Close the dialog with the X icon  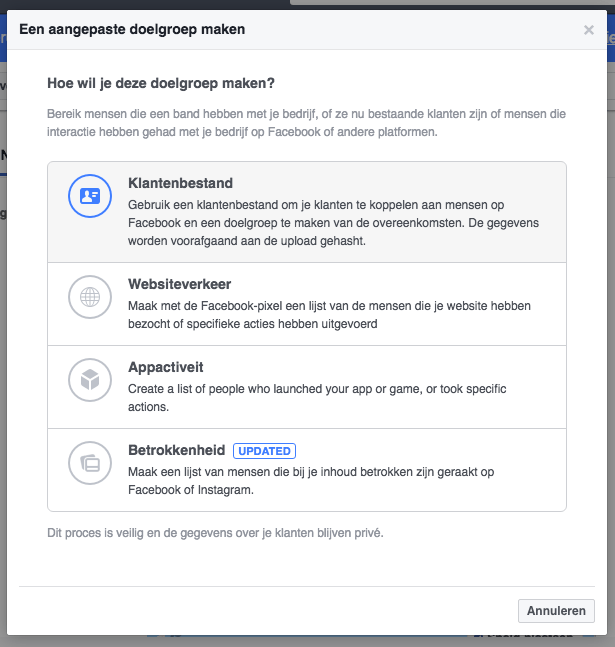589,30
